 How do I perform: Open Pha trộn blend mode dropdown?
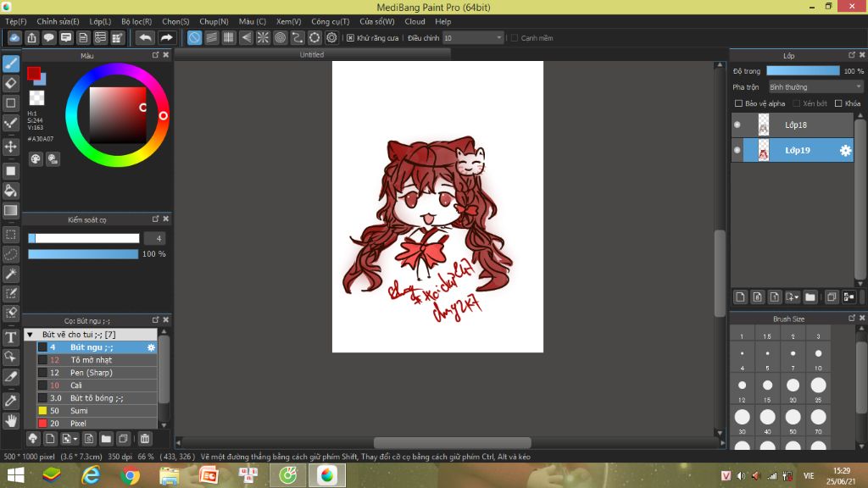815,87
